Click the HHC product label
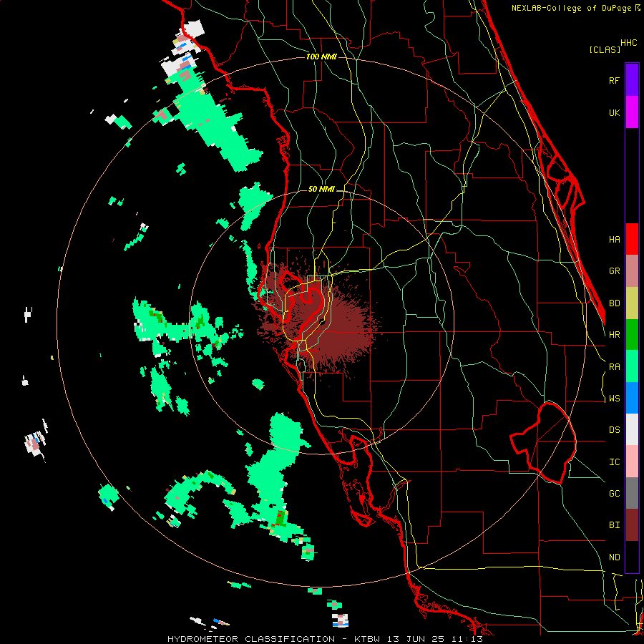This screenshot has width=644, height=644. [x=628, y=43]
